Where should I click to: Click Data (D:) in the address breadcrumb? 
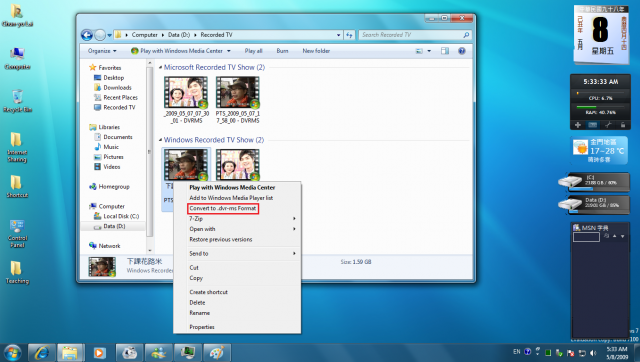click(179, 35)
